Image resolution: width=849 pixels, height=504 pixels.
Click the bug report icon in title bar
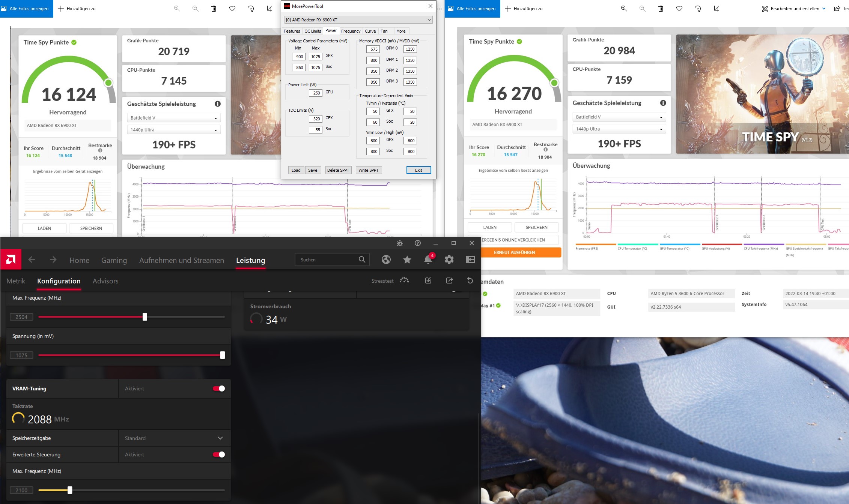pyautogui.click(x=400, y=243)
